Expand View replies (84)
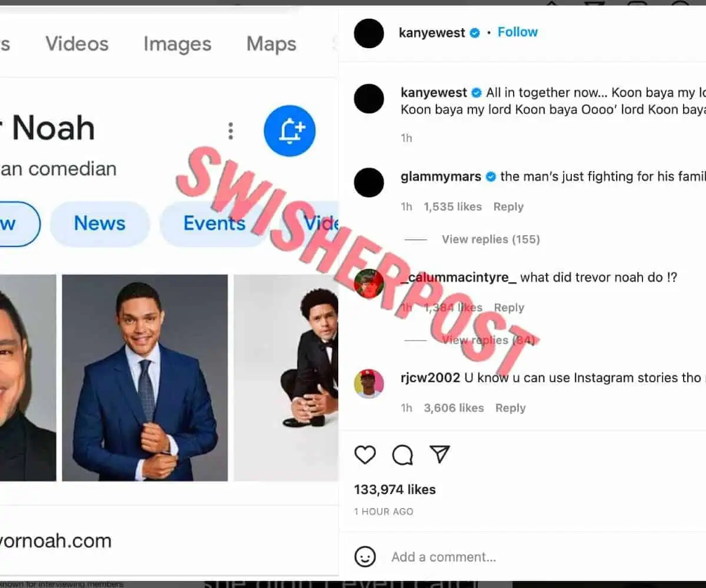The image size is (706, 588). click(x=491, y=340)
